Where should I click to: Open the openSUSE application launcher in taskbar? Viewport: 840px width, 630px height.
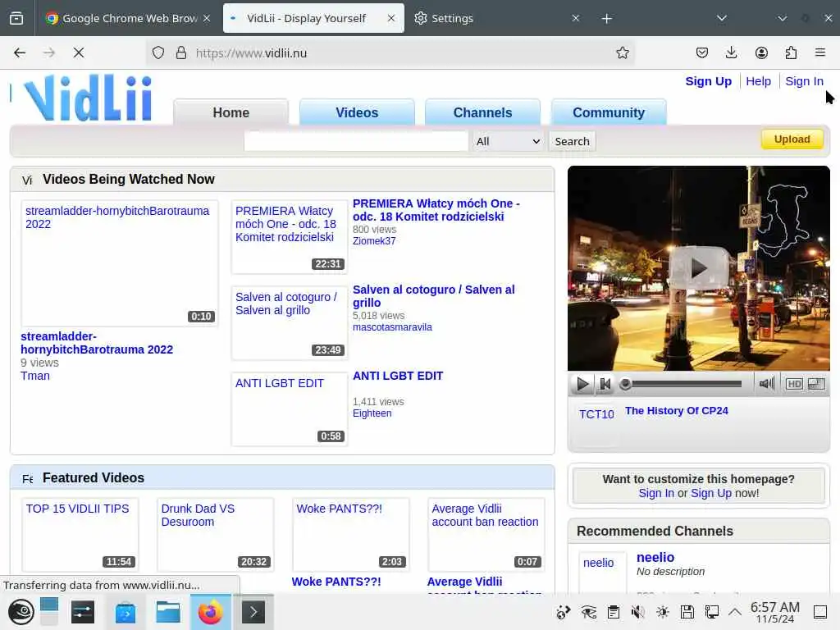(x=21, y=612)
